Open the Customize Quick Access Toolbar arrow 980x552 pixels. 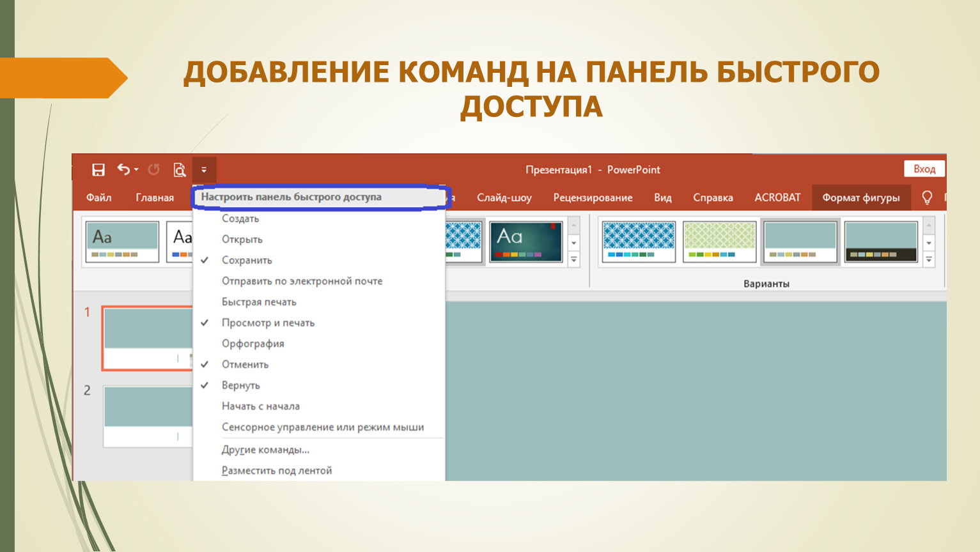point(204,170)
